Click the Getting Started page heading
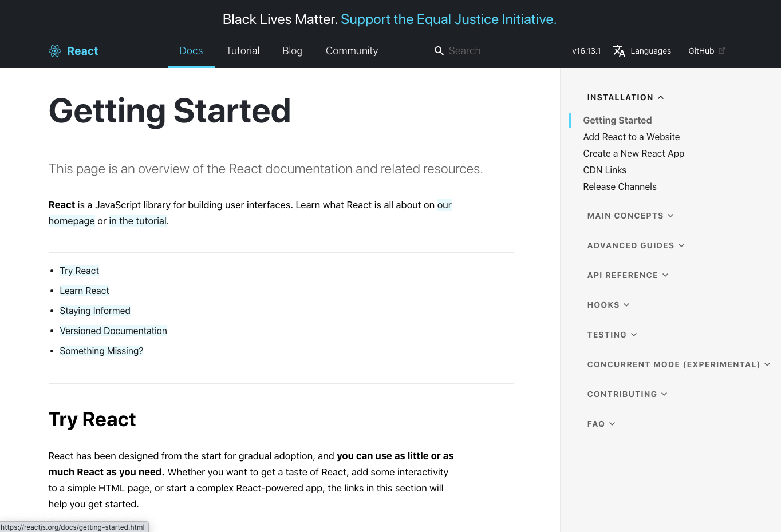 (170, 111)
